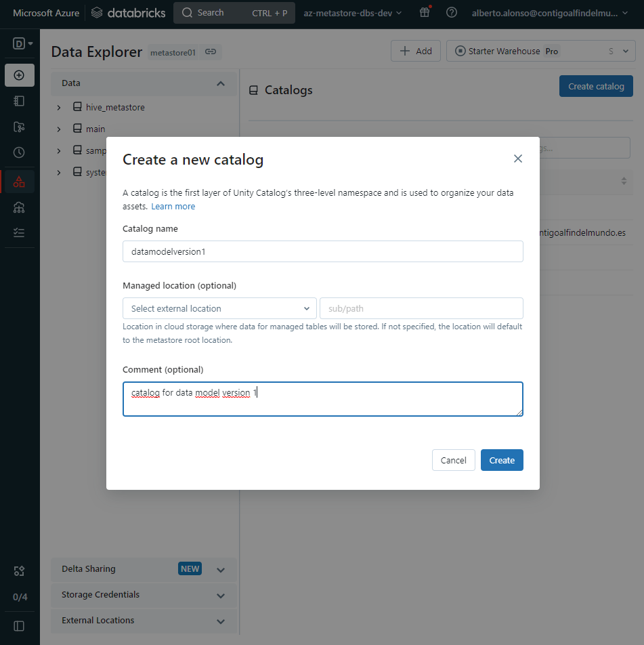Viewport: 644px width, 645px height.
Task: Select the Data shapes icon in sidebar
Action: click(x=19, y=182)
